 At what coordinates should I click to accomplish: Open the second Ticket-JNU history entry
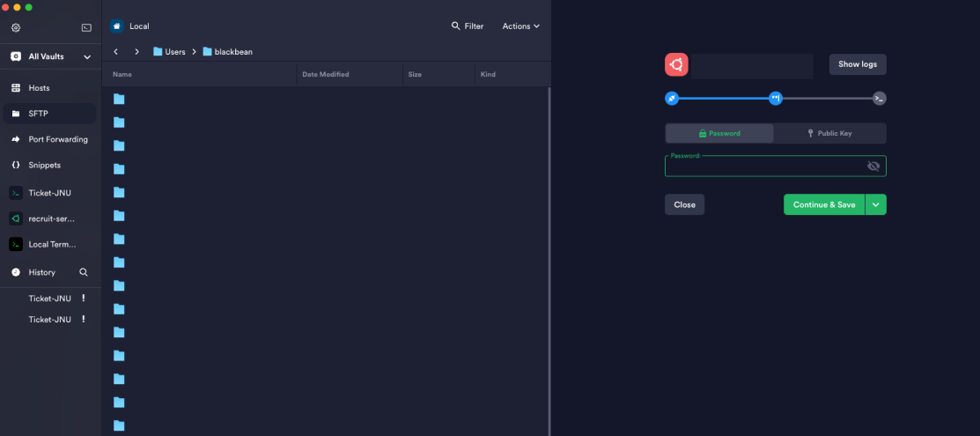pos(50,319)
